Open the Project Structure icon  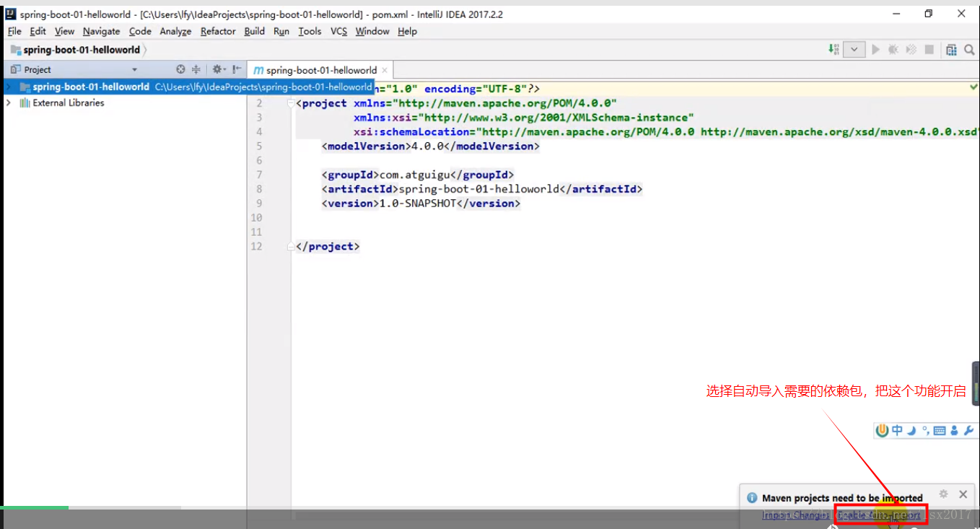click(x=951, y=50)
